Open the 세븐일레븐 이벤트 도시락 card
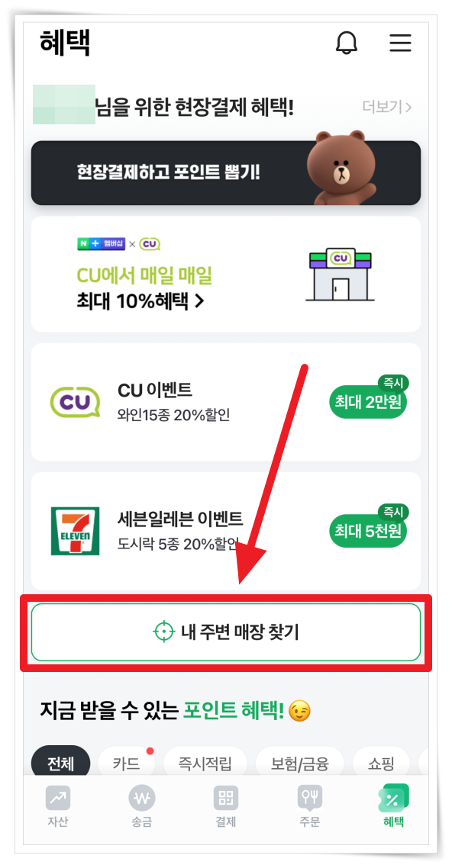452x868 pixels. 226,531
